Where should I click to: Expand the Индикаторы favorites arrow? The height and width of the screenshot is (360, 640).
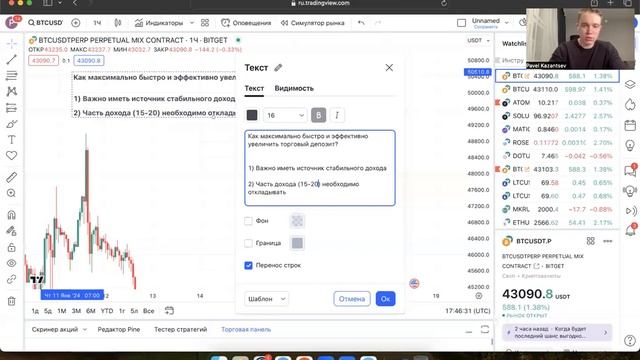tap(192, 23)
